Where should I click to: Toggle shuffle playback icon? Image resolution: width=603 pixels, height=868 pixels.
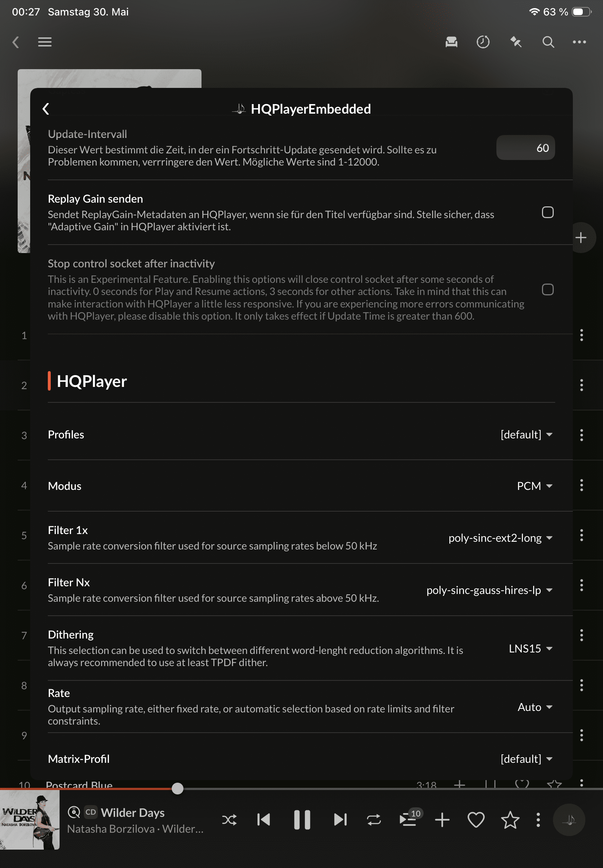click(x=229, y=819)
